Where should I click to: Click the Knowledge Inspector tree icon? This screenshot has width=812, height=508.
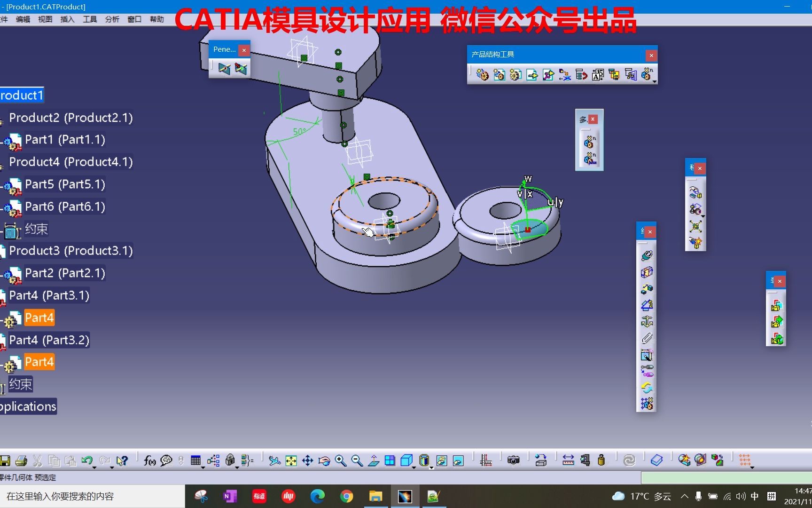213,460
